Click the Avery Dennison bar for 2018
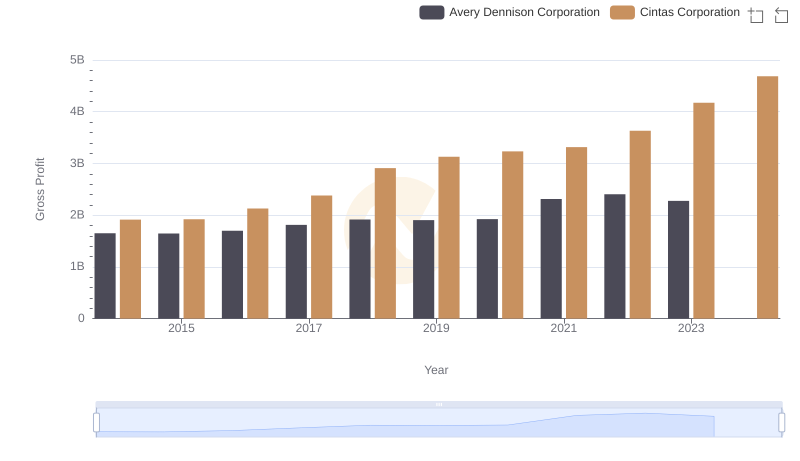800x461 pixels. (360, 269)
